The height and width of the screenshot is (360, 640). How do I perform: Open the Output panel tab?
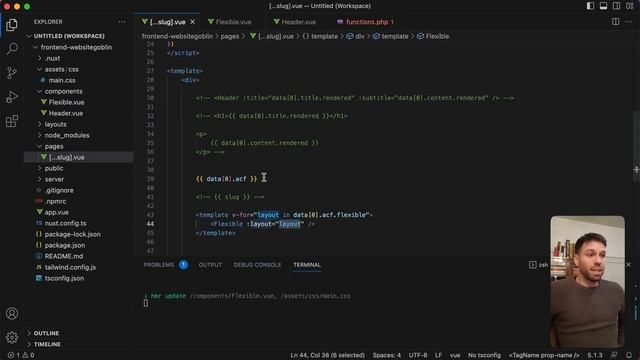click(x=210, y=265)
